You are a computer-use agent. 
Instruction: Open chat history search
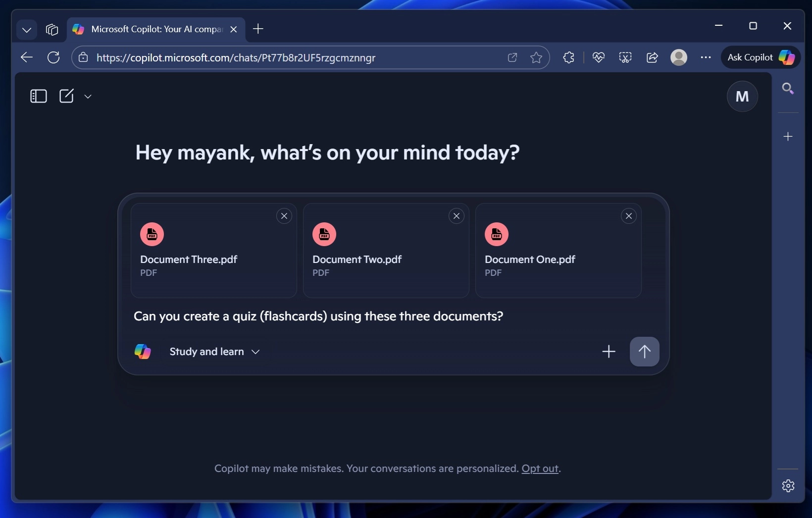click(788, 89)
